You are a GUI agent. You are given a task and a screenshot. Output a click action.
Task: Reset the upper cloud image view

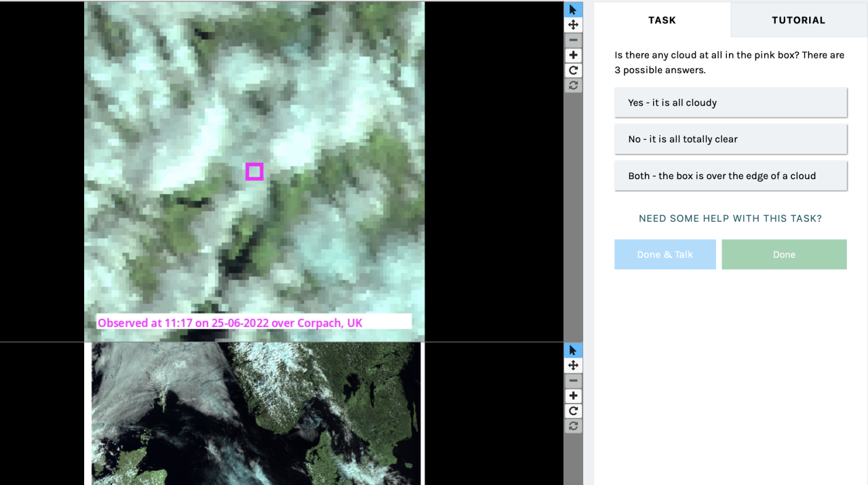pos(573,85)
